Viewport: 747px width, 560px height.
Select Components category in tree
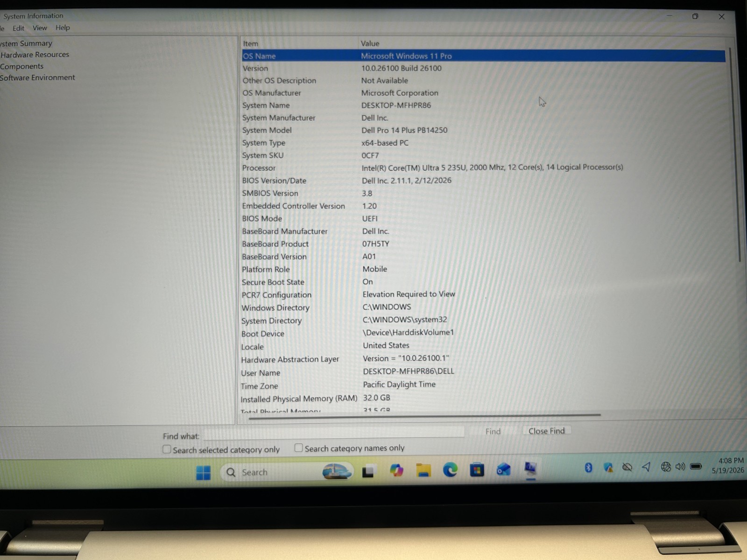tap(21, 66)
